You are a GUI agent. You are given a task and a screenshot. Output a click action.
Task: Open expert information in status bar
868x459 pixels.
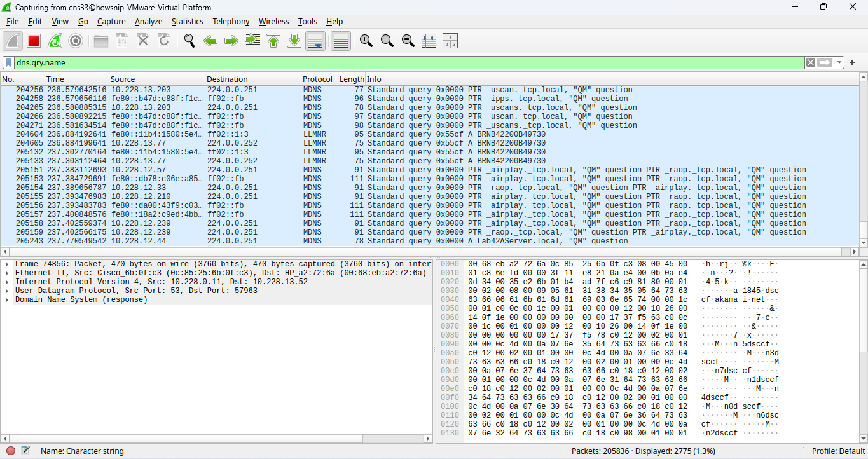pyautogui.click(x=11, y=451)
